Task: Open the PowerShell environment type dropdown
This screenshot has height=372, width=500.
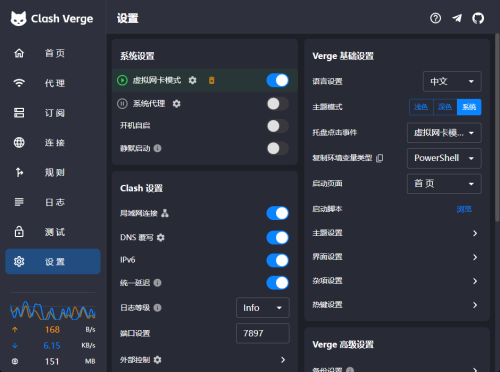Action: pyautogui.click(x=444, y=158)
